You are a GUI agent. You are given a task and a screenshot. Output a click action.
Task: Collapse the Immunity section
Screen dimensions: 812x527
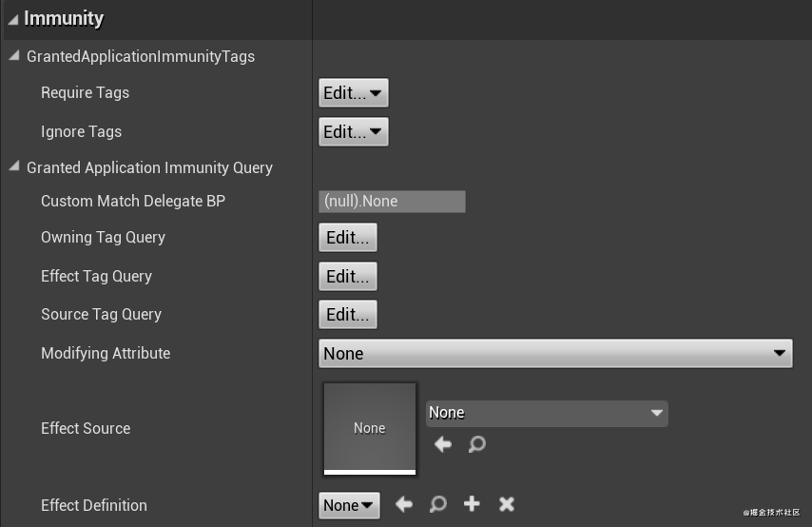pyautogui.click(x=13, y=20)
